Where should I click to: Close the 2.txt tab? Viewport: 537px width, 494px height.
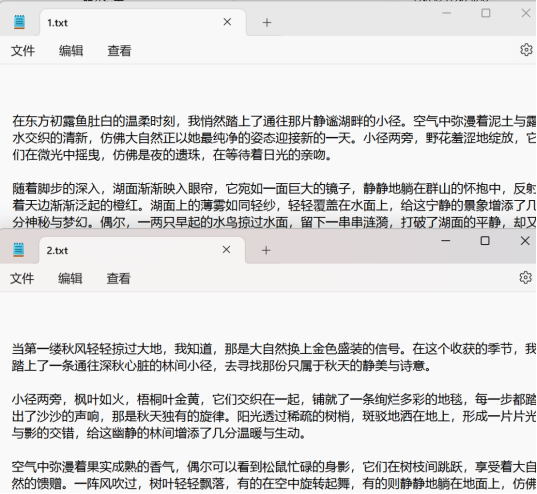tap(226, 250)
